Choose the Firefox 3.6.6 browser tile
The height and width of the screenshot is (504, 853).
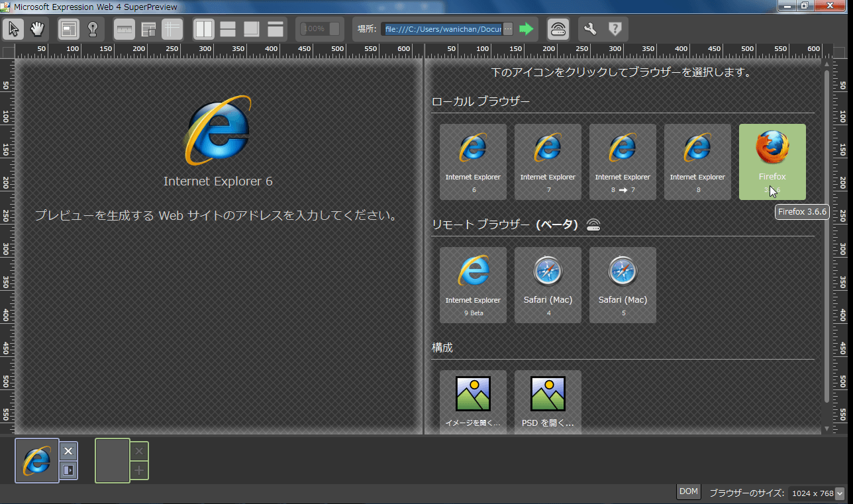pos(772,162)
